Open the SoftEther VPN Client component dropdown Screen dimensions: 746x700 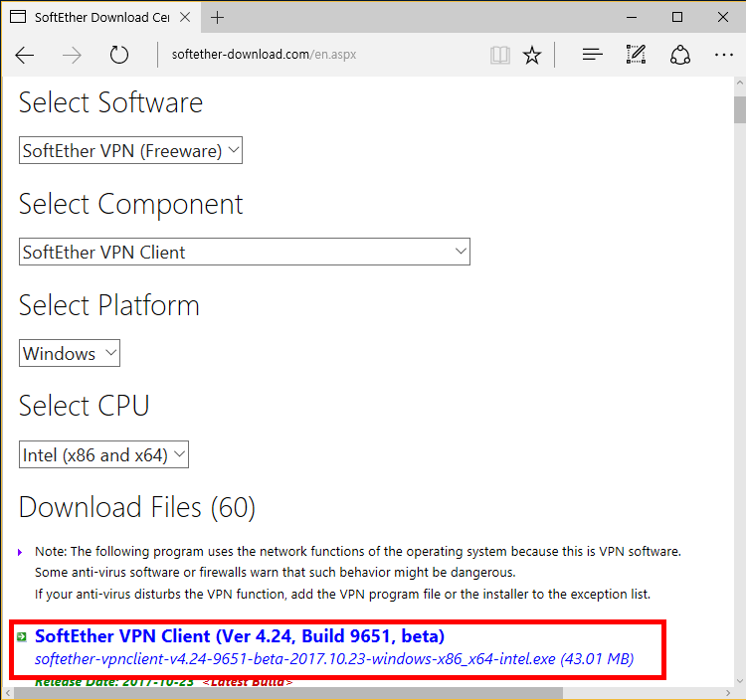tap(245, 252)
